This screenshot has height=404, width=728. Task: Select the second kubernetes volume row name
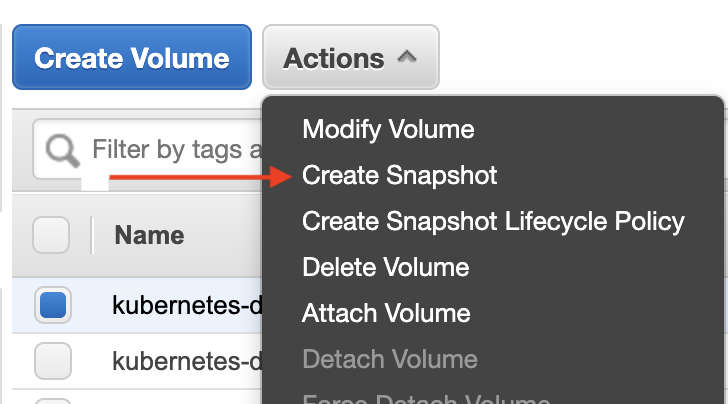[x=188, y=361]
